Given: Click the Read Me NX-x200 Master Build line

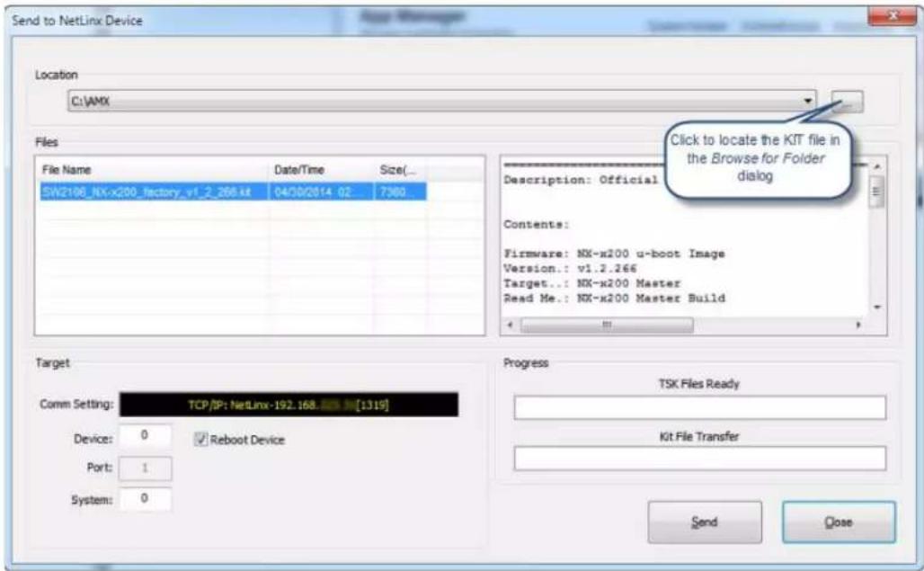Looking at the screenshot, I should coord(614,299).
